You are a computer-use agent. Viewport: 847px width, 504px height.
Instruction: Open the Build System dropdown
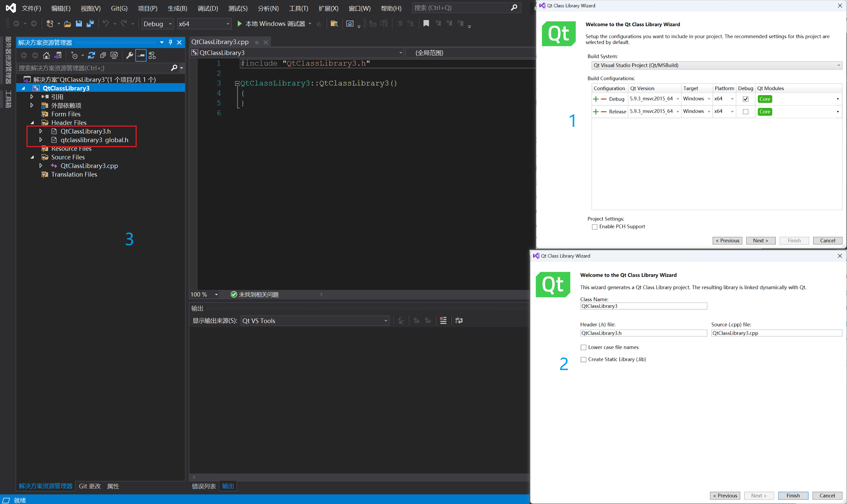point(716,65)
